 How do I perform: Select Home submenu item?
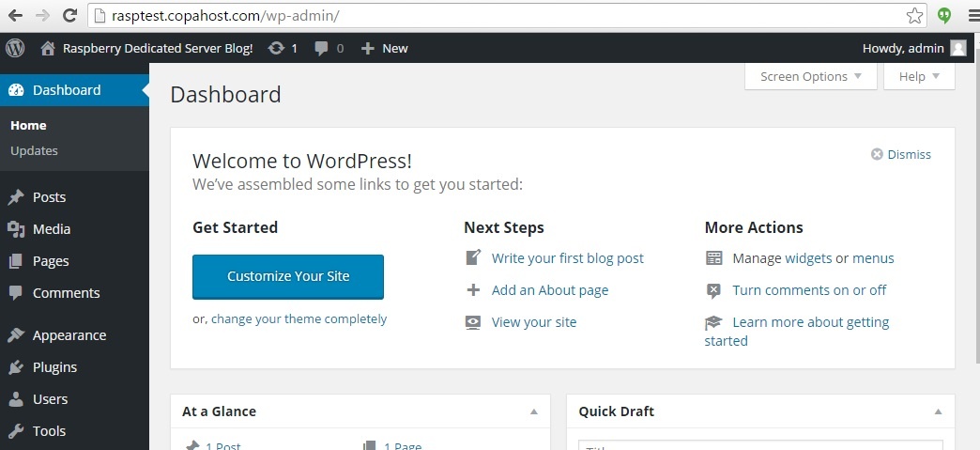(x=28, y=125)
